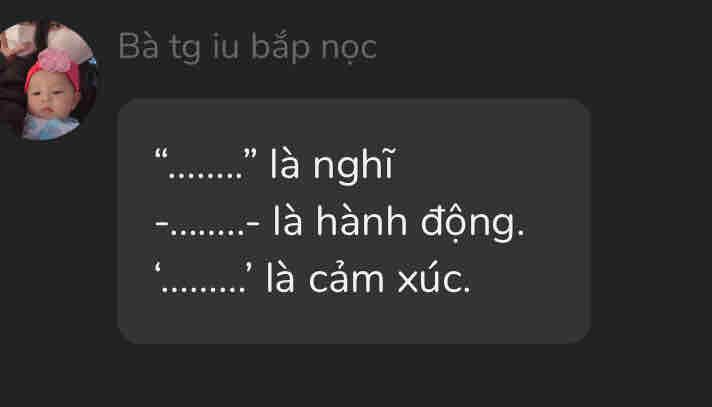Click the pink flower headband in the avatar
The height and width of the screenshot is (407, 712).
(x=54, y=63)
